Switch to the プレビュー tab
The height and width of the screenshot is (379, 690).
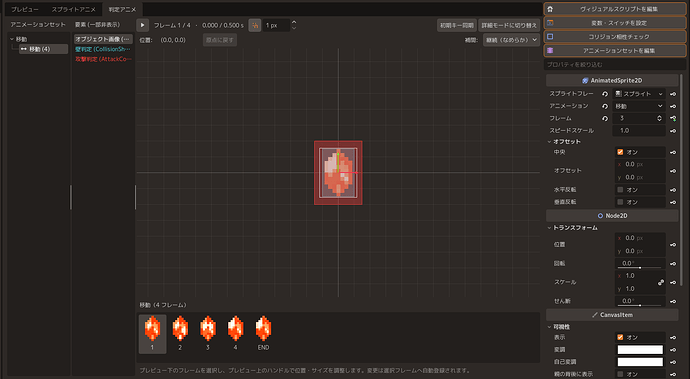(25, 9)
